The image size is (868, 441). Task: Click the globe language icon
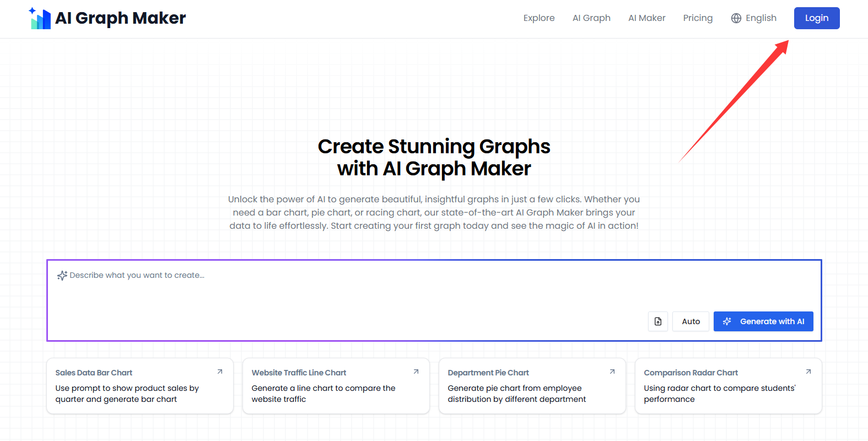point(736,18)
